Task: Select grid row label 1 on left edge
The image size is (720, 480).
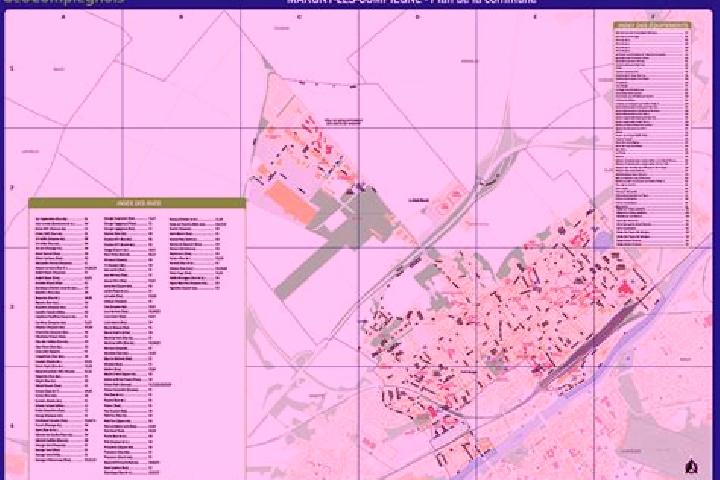Action: tap(11, 68)
